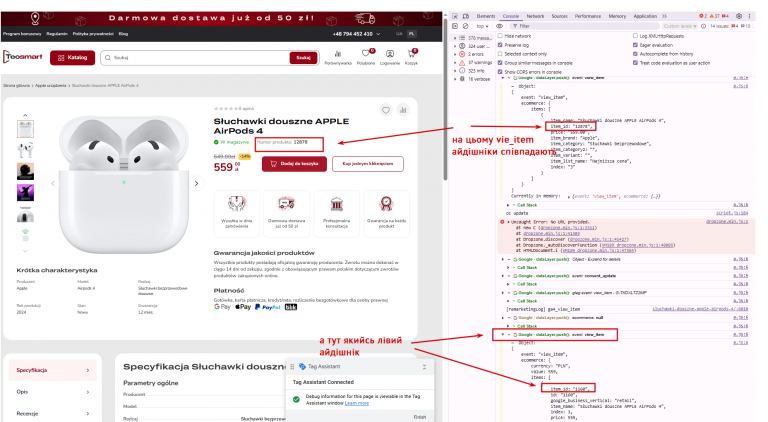Screen dimensions: 768x422
Task: Show more DevTools tabs with double chevron
Action: 665,16
